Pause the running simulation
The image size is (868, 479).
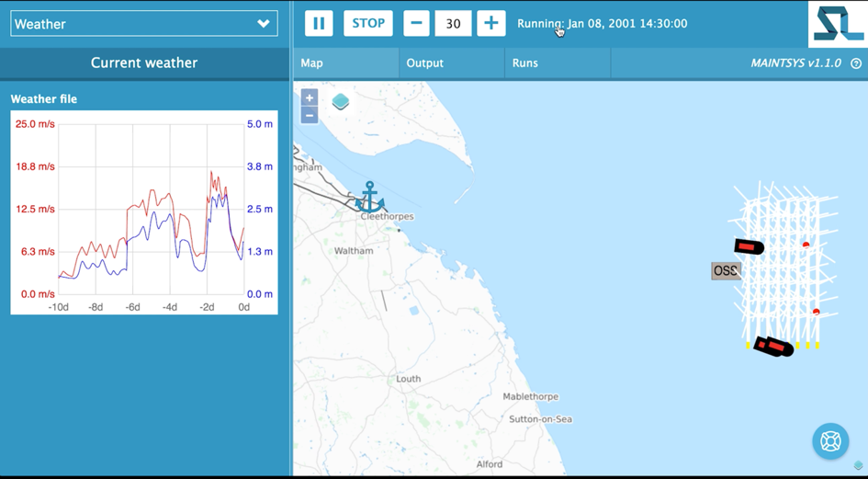pos(319,24)
